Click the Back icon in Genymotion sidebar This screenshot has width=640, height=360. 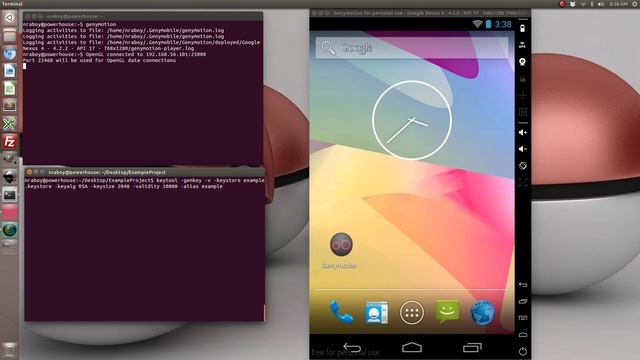(523, 284)
